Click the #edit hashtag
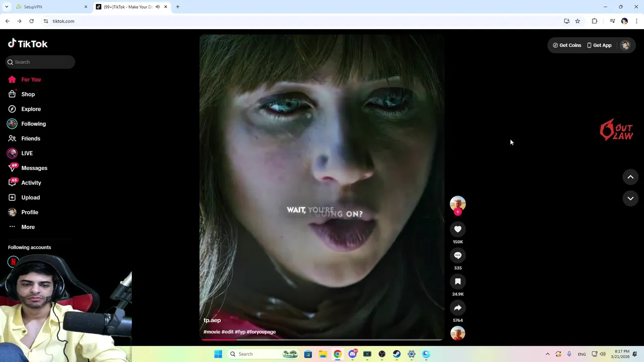The height and width of the screenshot is (362, 644). 227,332
